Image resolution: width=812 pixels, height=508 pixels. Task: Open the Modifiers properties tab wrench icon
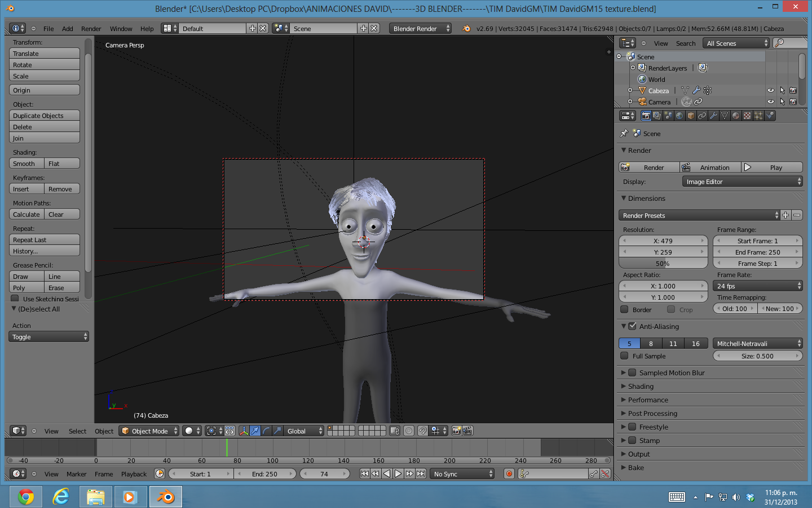click(x=714, y=116)
